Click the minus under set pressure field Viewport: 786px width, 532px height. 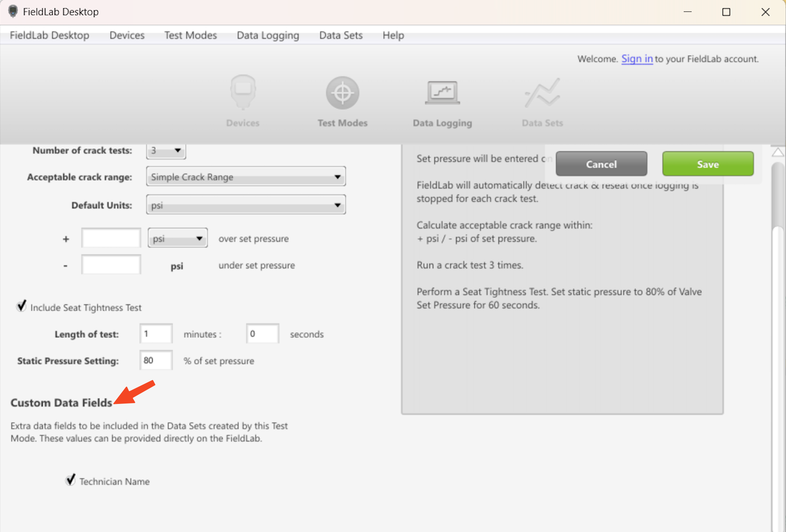coord(111,264)
